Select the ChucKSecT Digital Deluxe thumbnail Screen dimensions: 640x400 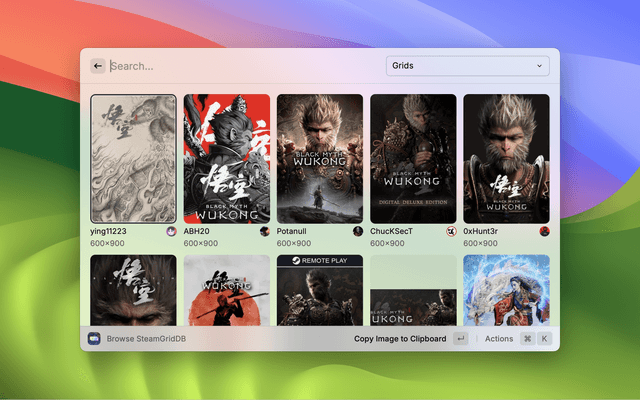[413, 159]
